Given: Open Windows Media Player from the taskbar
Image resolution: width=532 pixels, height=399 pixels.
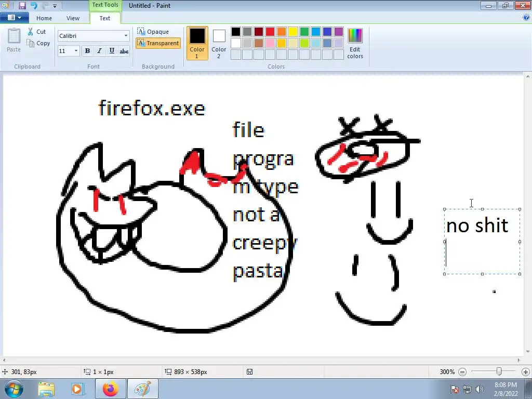Looking at the screenshot, I should (77, 389).
